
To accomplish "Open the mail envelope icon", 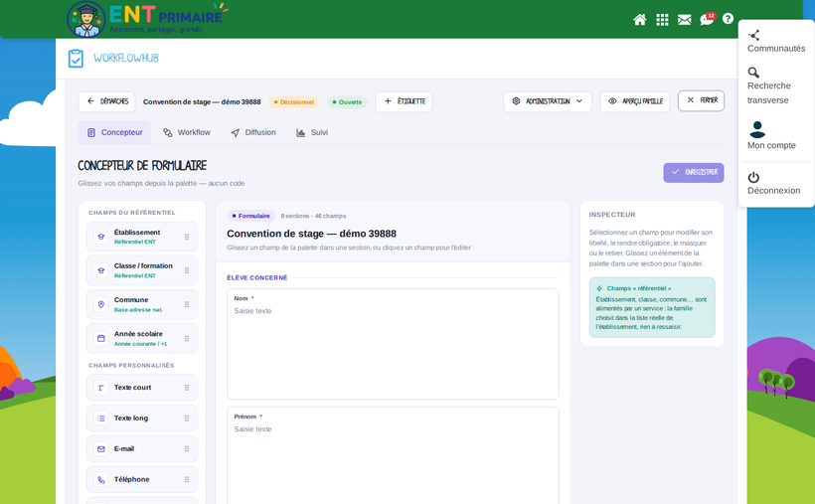I will (x=685, y=20).
